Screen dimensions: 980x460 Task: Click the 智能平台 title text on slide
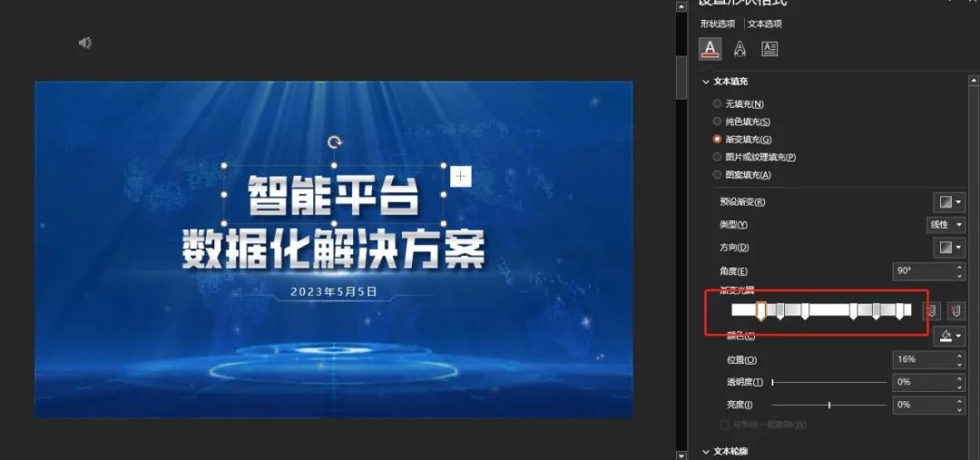click(333, 194)
